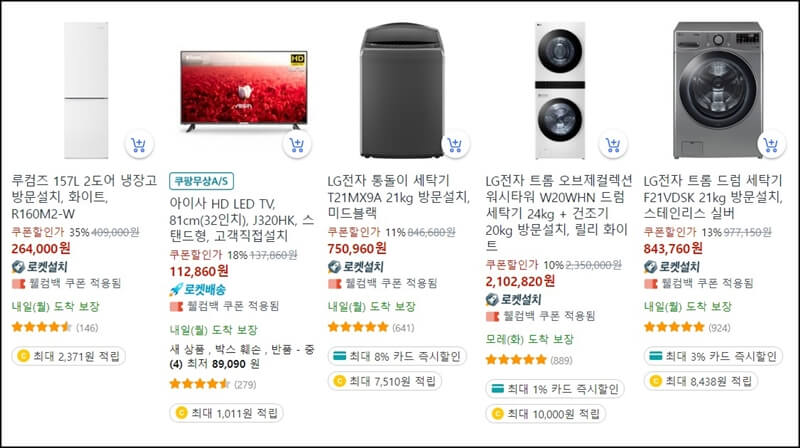
Task: Open the Aisa TV product image
Action: pyautogui.click(x=244, y=90)
